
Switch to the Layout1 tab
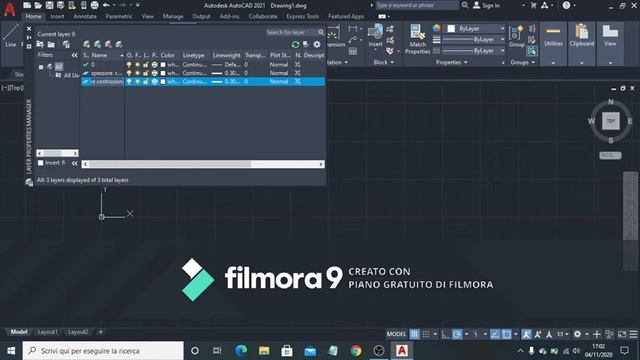47,332
